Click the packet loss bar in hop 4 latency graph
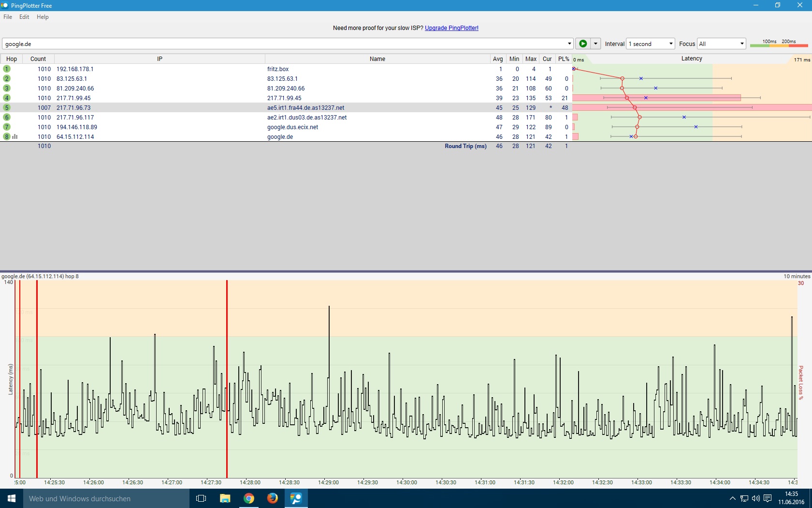 [x=656, y=98]
